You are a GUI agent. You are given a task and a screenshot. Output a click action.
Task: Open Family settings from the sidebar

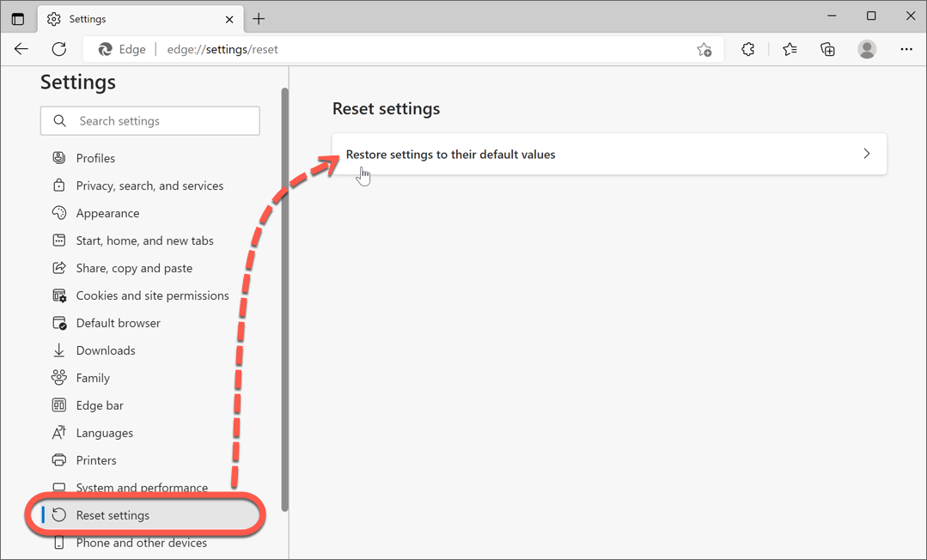92,378
